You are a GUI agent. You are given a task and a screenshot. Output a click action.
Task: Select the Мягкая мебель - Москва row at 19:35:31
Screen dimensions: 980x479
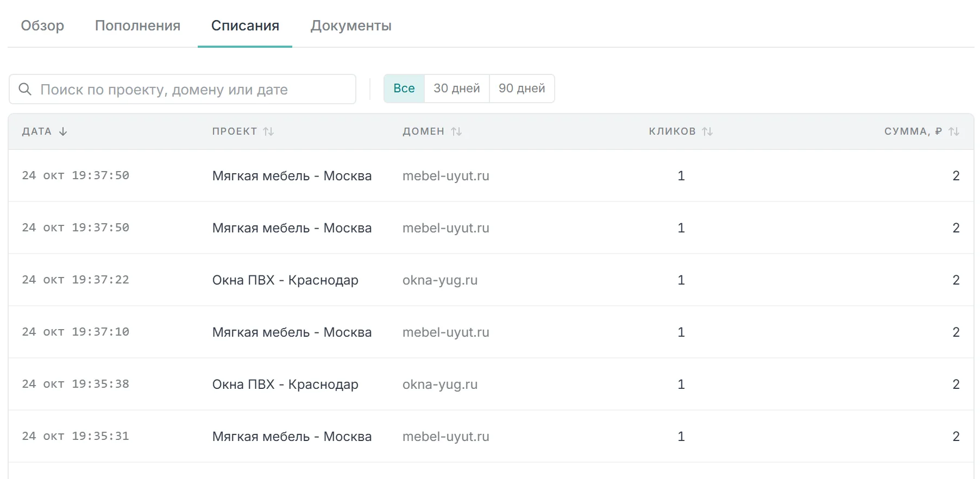pyautogui.click(x=491, y=436)
